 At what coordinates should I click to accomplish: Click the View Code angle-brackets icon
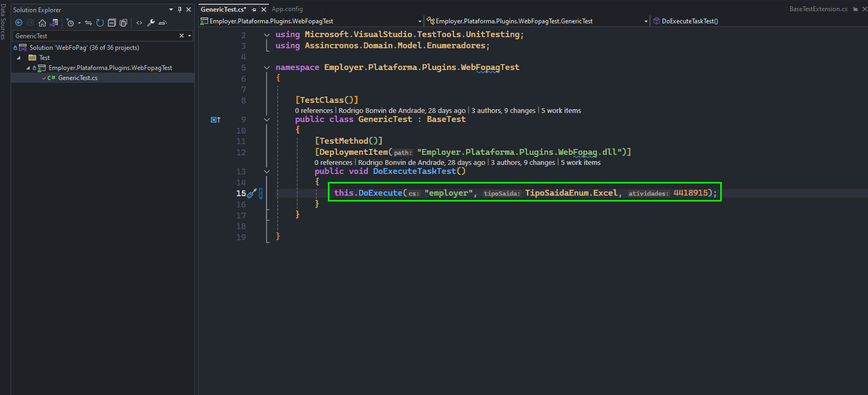point(139,23)
